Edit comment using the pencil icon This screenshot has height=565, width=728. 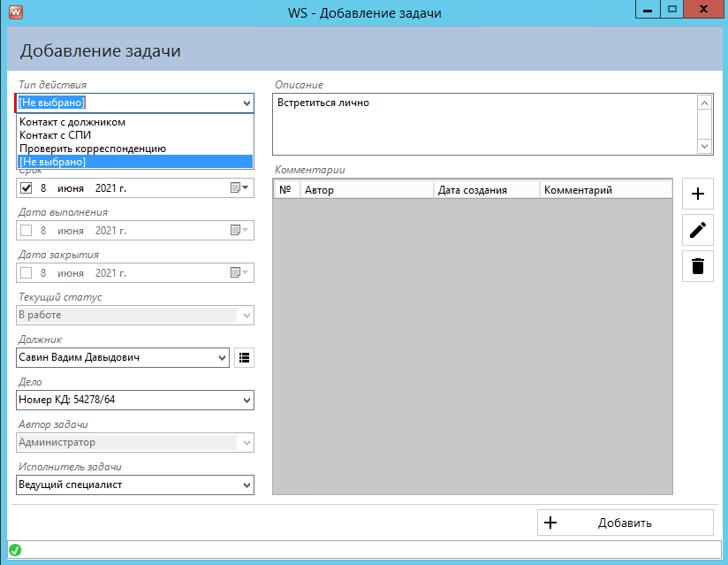pos(697,230)
